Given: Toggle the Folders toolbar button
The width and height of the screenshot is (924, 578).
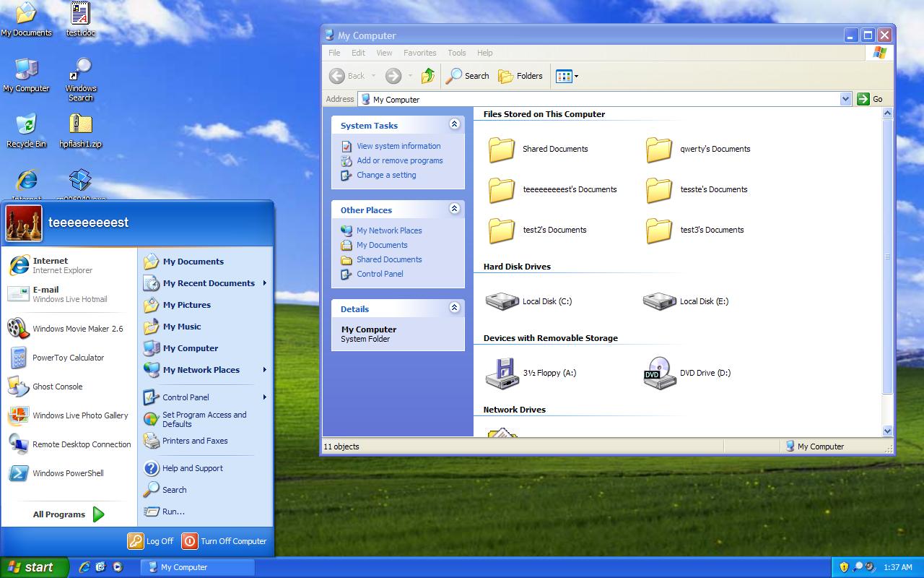Looking at the screenshot, I should 520,76.
